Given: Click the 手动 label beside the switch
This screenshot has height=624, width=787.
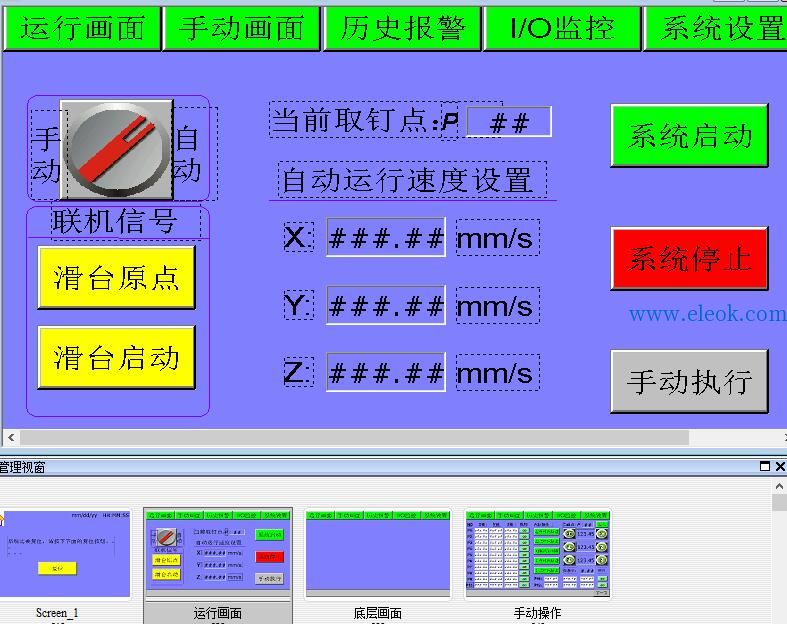Looking at the screenshot, I should [x=46, y=155].
